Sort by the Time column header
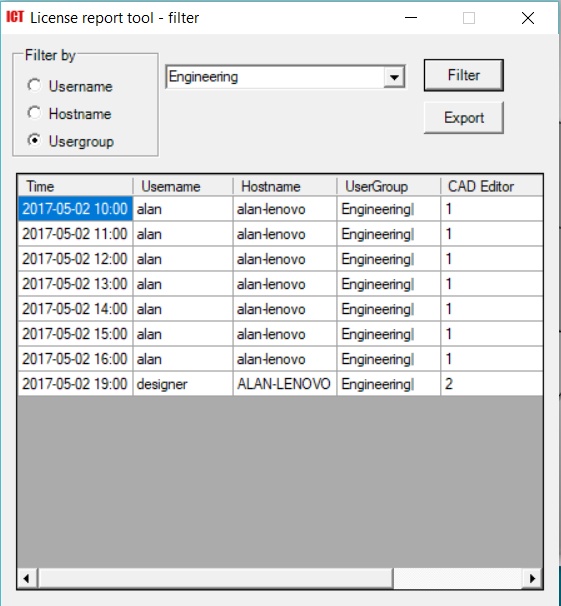561x606 pixels. coord(75,186)
